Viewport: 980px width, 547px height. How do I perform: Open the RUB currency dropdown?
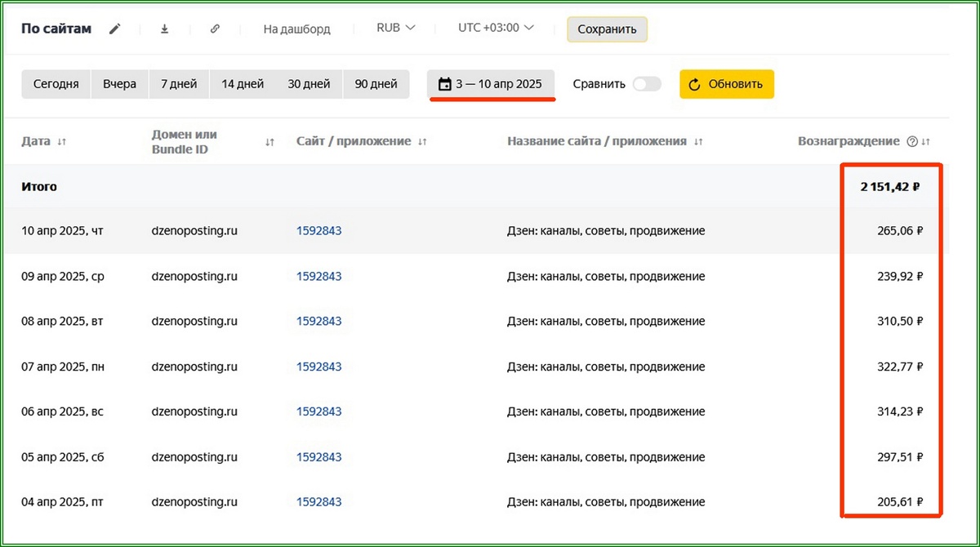click(x=396, y=28)
